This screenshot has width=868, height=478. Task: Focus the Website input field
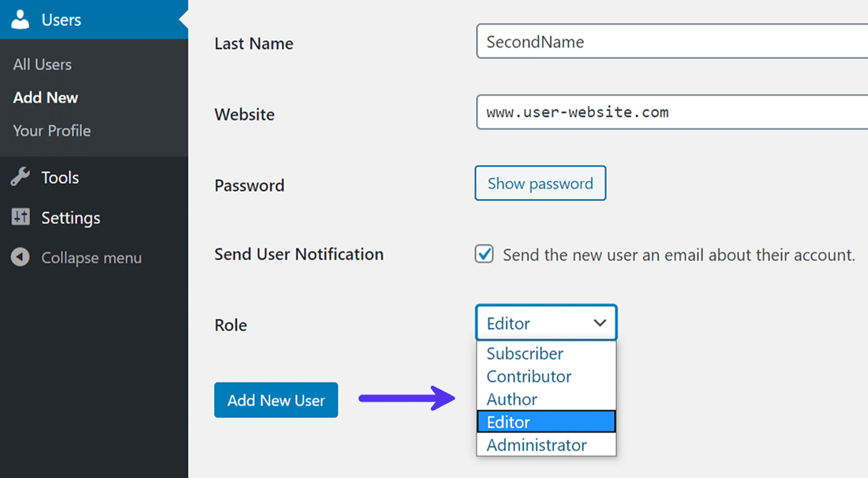coord(671,113)
